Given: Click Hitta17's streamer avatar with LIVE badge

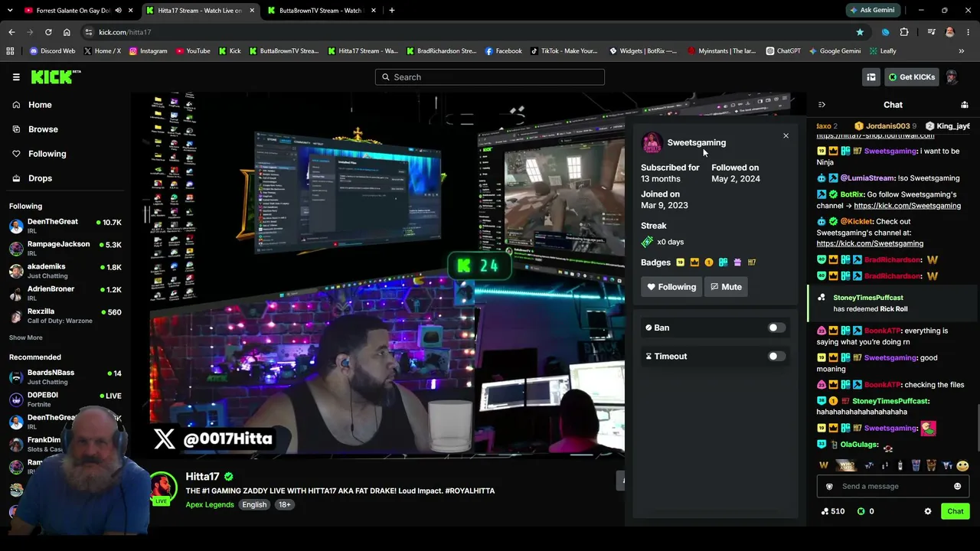Looking at the screenshot, I should 162,488.
